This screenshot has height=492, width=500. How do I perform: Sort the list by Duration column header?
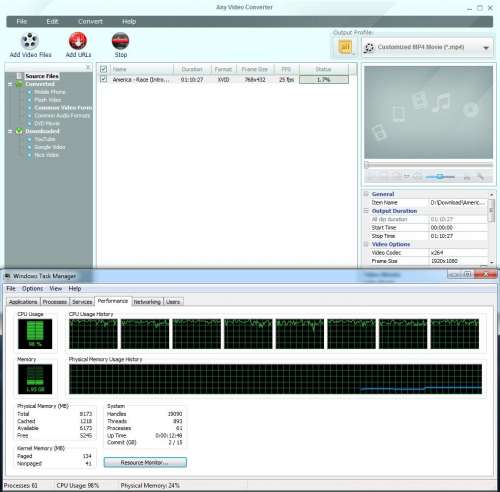pos(192,69)
